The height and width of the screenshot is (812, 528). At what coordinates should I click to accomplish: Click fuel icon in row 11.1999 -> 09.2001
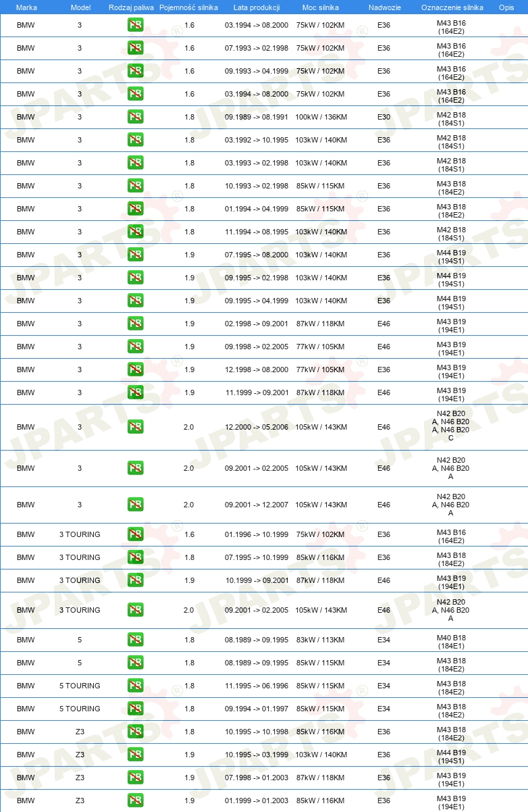pyautogui.click(x=135, y=393)
